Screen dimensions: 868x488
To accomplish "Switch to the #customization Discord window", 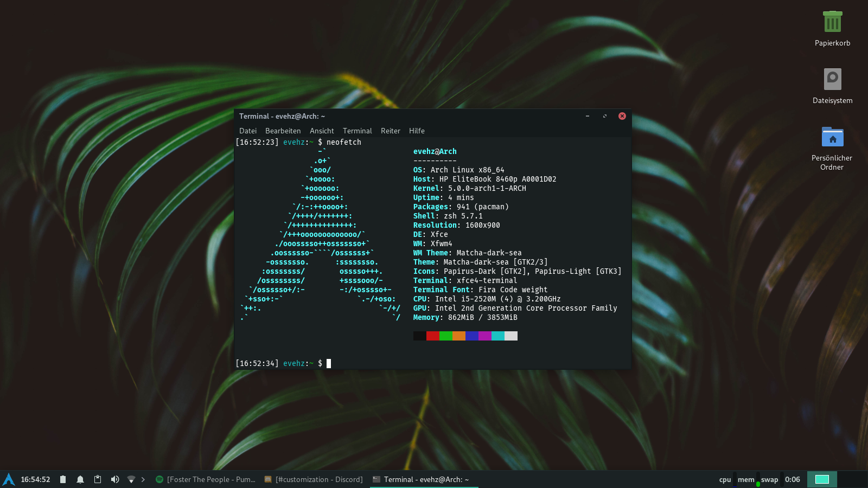I will click(314, 479).
